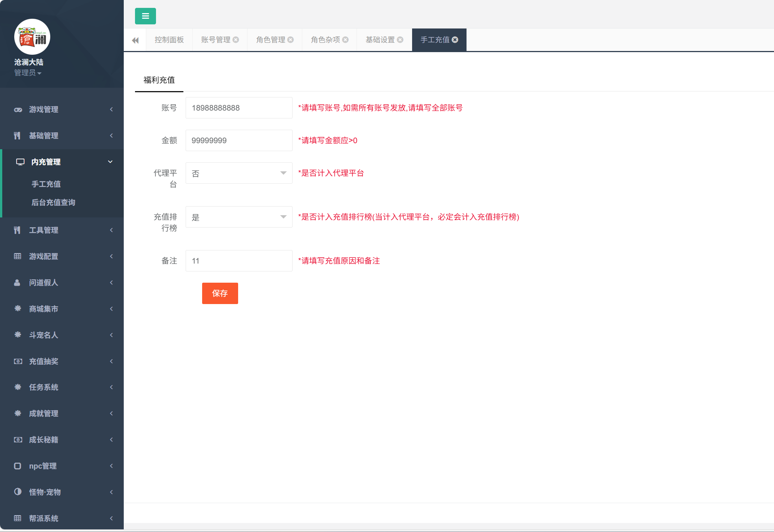Click the 账号 input field
Image resolution: width=774 pixels, height=532 pixels.
[x=238, y=108]
